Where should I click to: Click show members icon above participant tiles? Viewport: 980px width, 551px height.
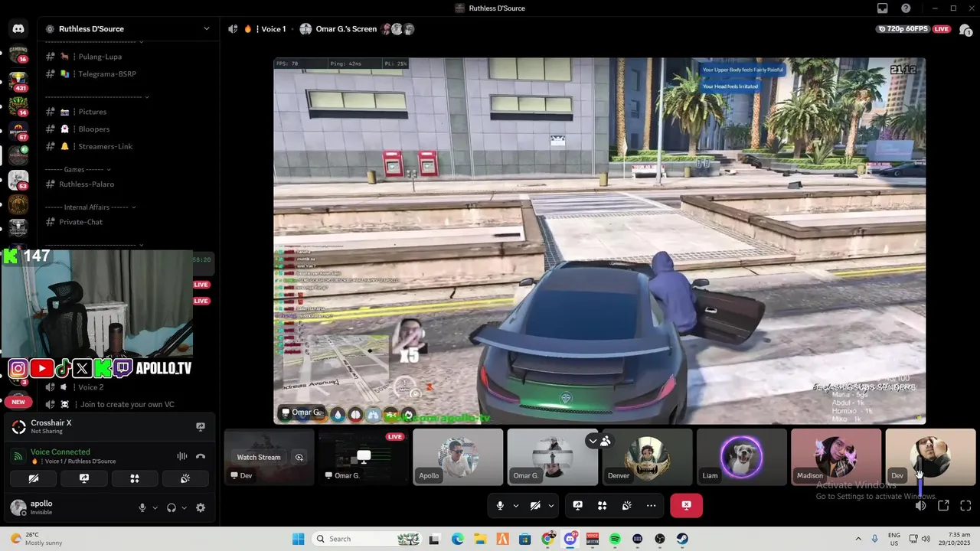(606, 441)
